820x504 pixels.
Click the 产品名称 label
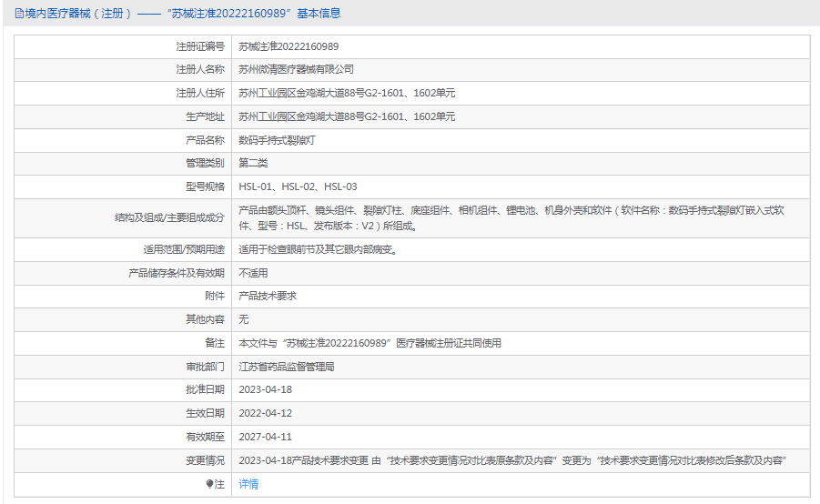(205, 140)
